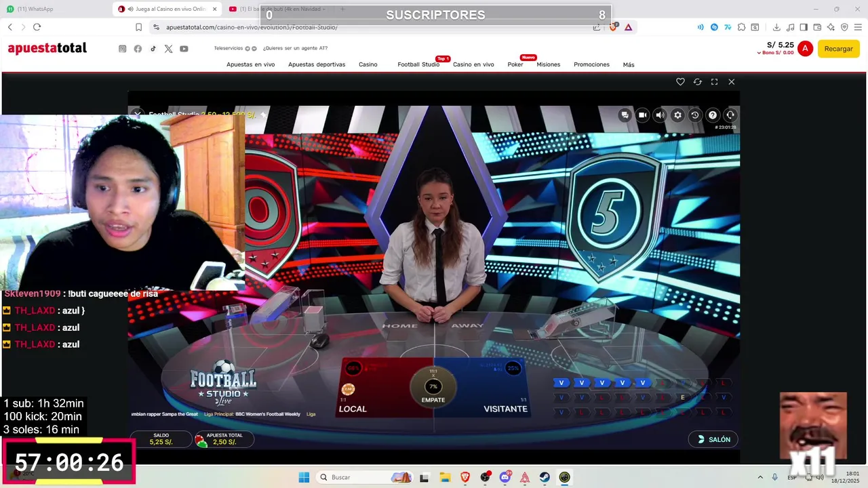Open File Explorer from taskbar
868x488 pixels.
(445, 477)
